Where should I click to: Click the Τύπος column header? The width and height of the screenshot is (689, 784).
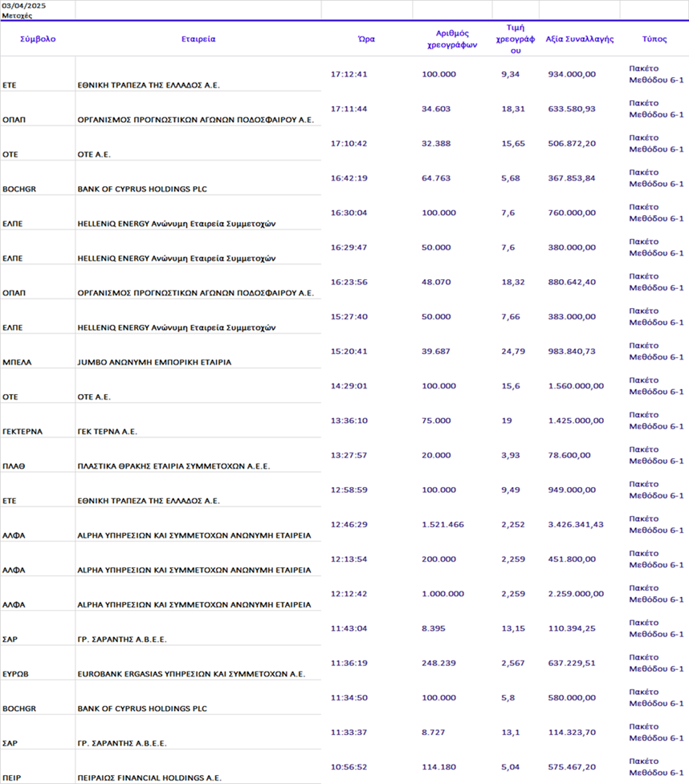[654, 39]
